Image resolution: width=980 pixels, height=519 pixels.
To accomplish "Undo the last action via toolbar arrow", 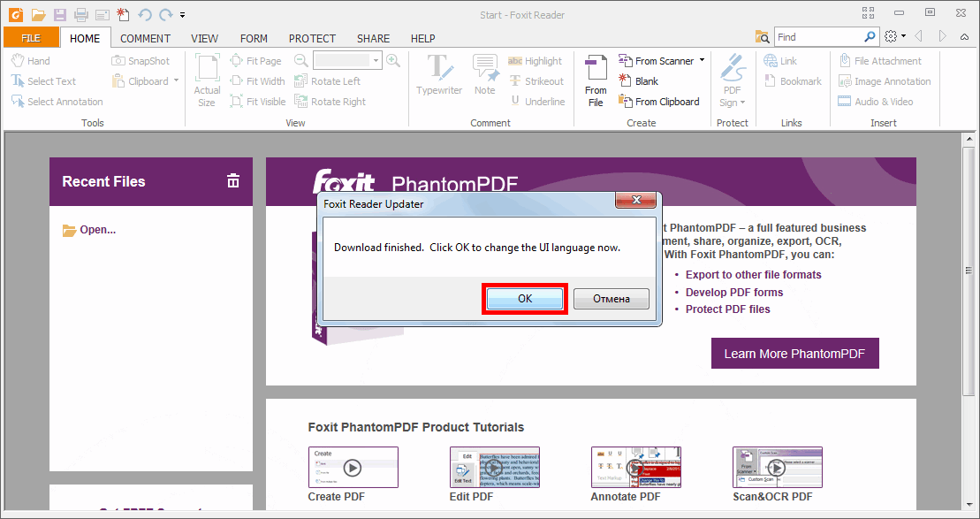I will [144, 14].
